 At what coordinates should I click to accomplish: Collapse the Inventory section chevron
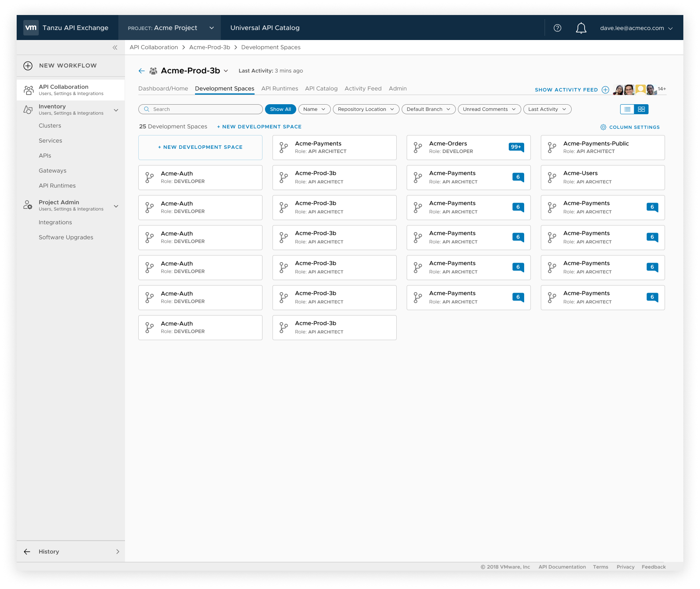(x=116, y=110)
